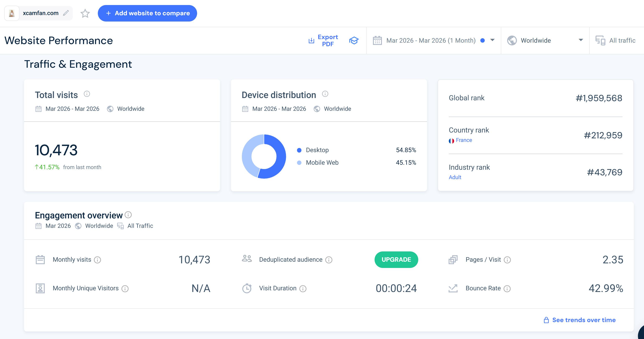644x339 pixels.
Task: Click the green UPGRADE button
Action: [396, 260]
